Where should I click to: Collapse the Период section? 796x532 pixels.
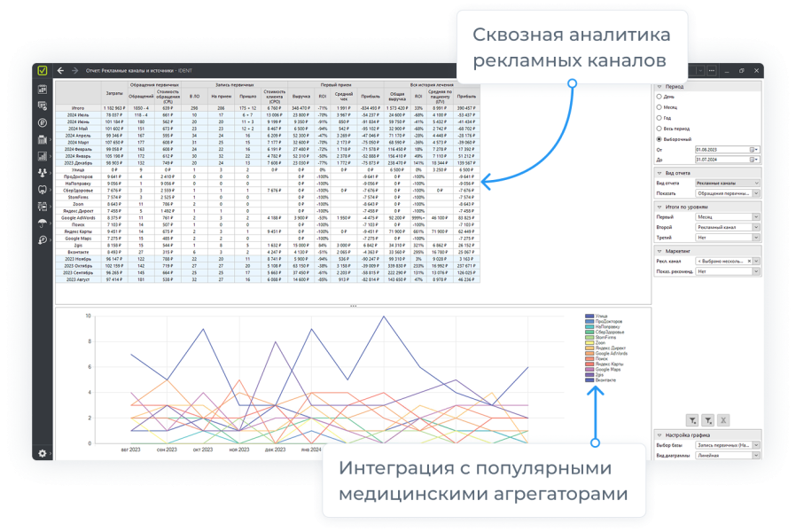click(x=659, y=87)
